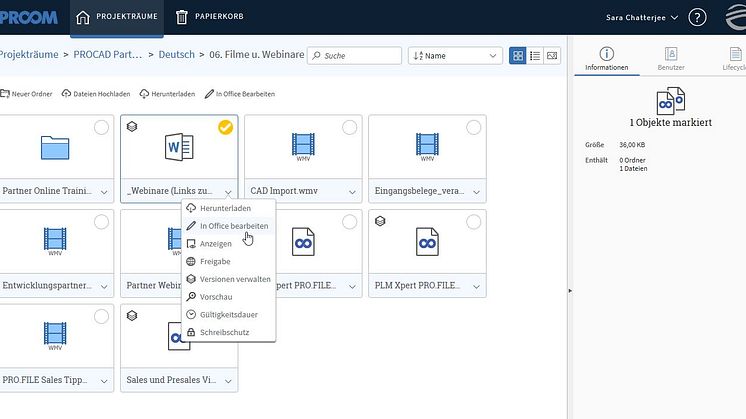Choose Vorschau from the context menu
This screenshot has width=746, height=419.
228,297
